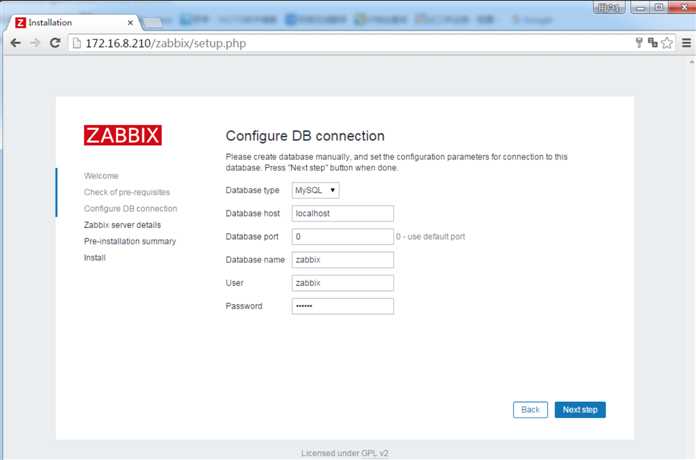
Task: Click the Database name label
Action: pos(255,260)
